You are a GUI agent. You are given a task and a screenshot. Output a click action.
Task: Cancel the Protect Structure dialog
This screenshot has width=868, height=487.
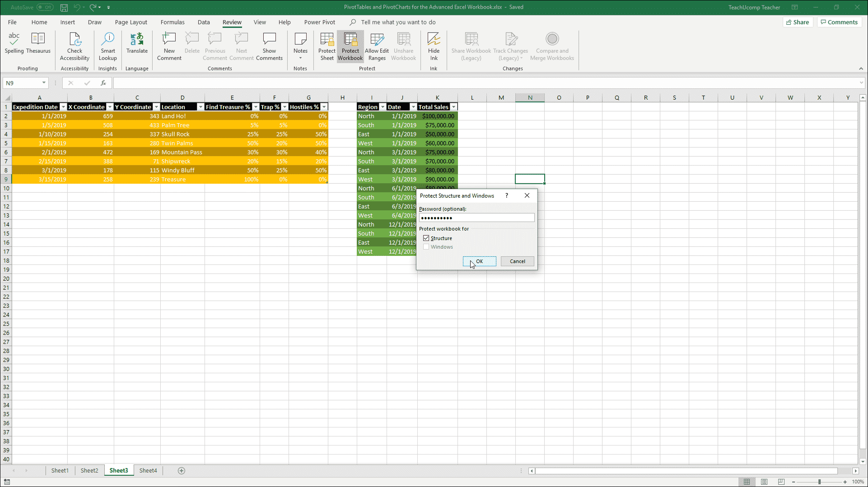517,261
